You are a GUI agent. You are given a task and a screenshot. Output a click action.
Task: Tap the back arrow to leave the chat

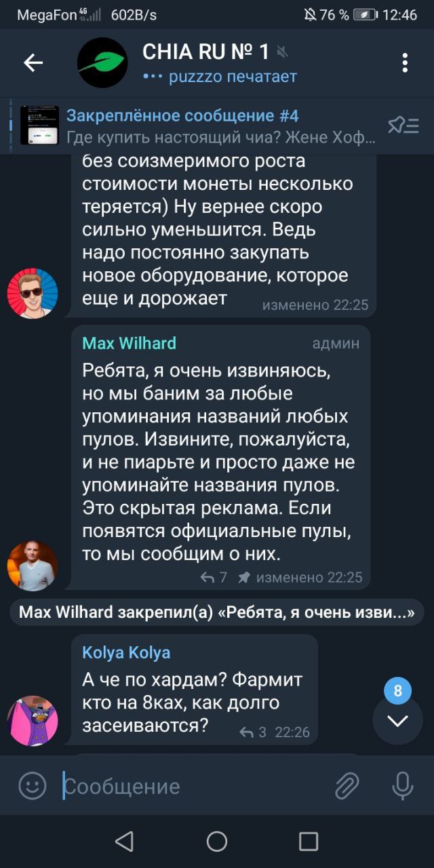(x=33, y=63)
